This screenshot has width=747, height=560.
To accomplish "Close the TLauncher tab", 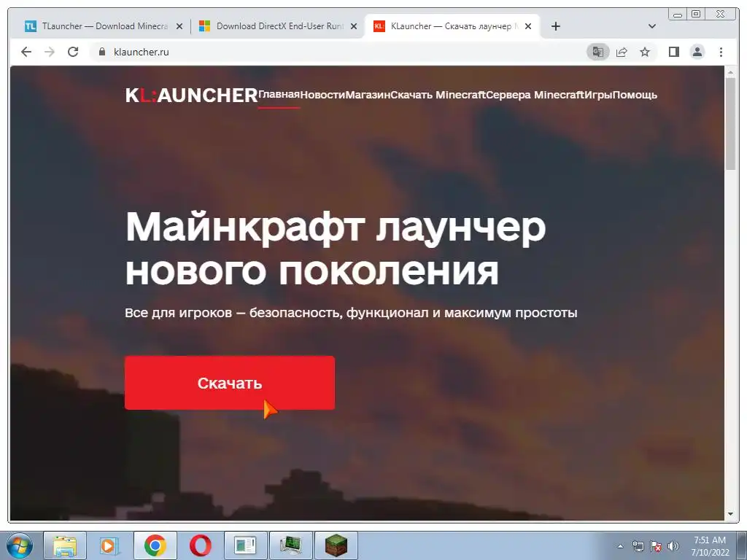I will pyautogui.click(x=179, y=26).
